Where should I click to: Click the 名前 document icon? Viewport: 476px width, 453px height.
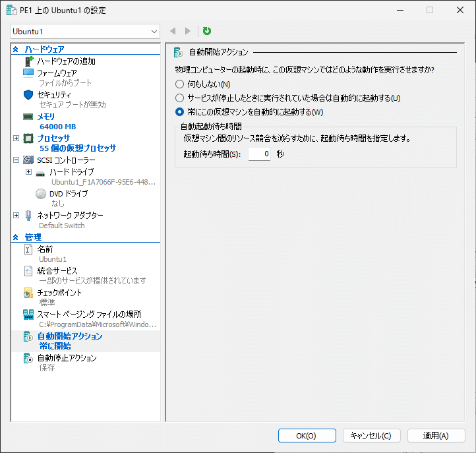pyautogui.click(x=28, y=249)
